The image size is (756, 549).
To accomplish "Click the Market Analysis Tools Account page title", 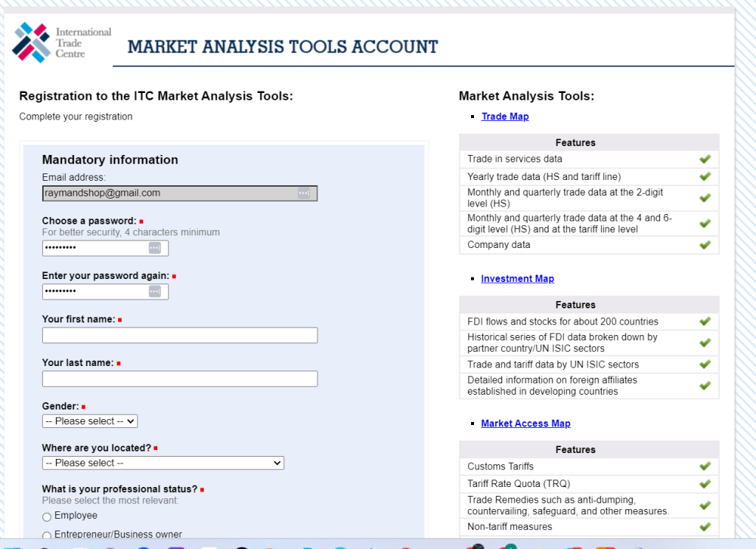I will tap(283, 46).
